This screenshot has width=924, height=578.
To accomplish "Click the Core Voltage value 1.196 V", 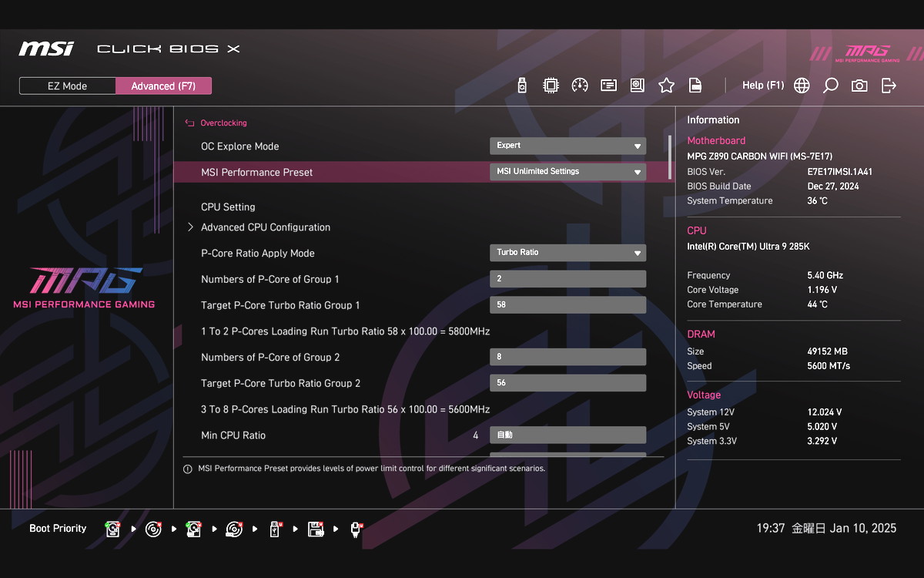I will click(822, 290).
